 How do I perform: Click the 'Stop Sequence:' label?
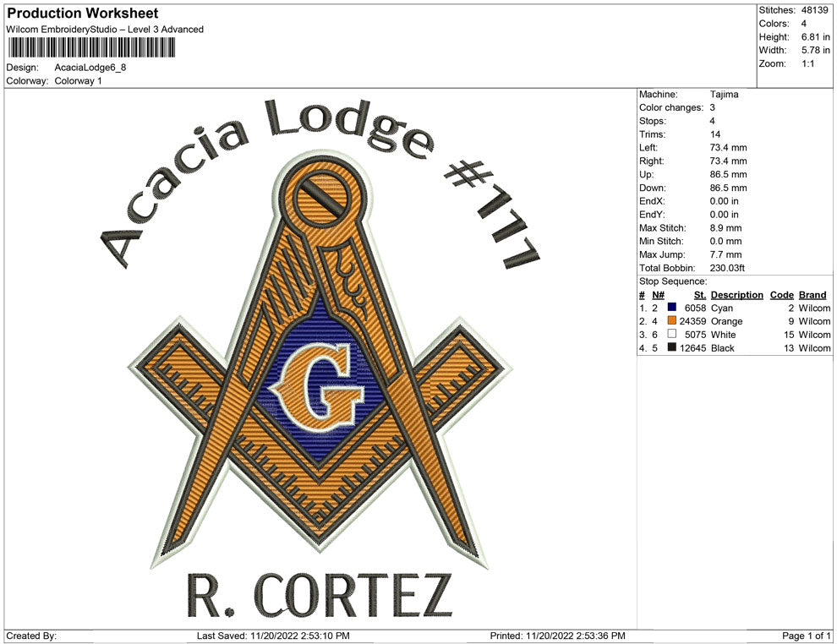pos(673,281)
